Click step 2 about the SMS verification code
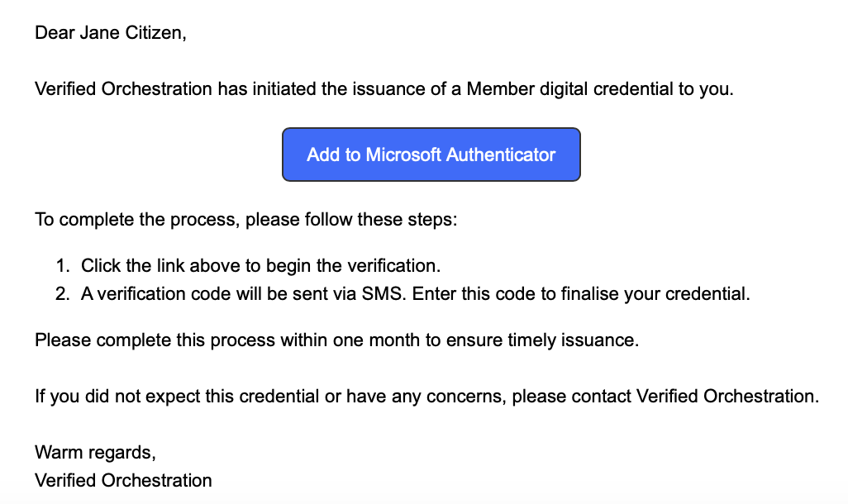Image resolution: width=848 pixels, height=504 pixels. point(415,293)
